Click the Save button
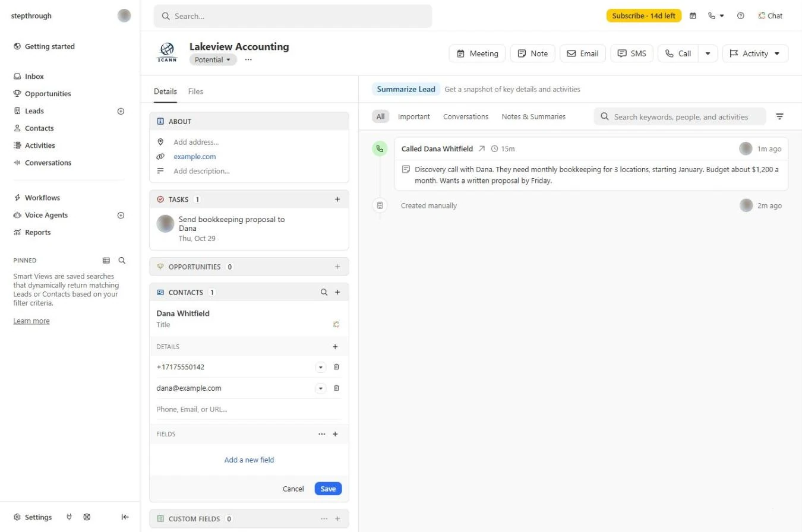This screenshot has height=532, width=802. coord(328,489)
